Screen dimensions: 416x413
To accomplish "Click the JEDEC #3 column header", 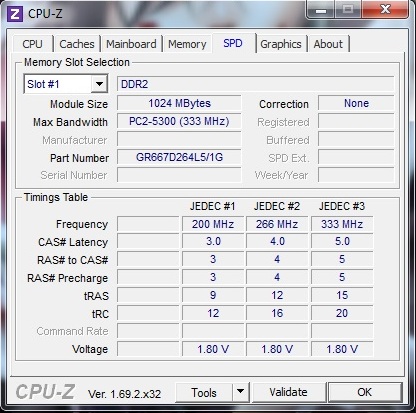I will pos(342,206).
